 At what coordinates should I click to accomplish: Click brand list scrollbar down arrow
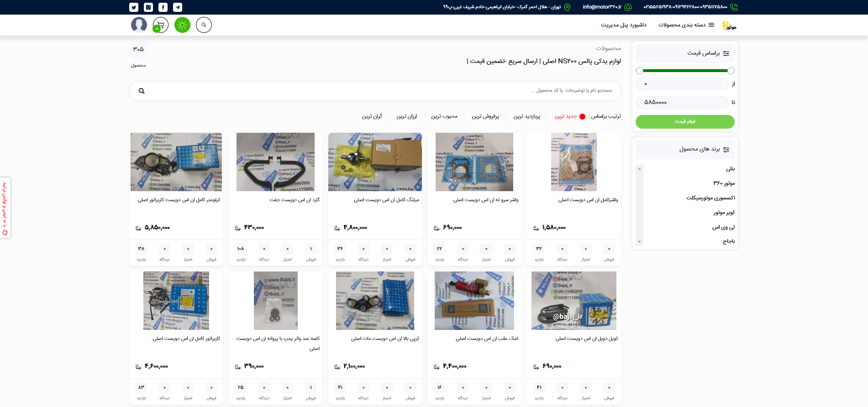[x=639, y=242]
